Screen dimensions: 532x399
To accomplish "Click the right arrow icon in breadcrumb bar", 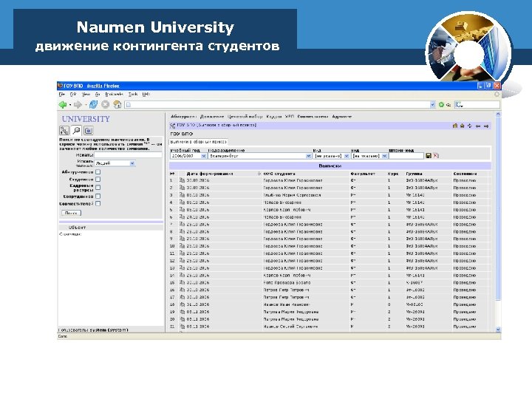I will (x=486, y=126).
